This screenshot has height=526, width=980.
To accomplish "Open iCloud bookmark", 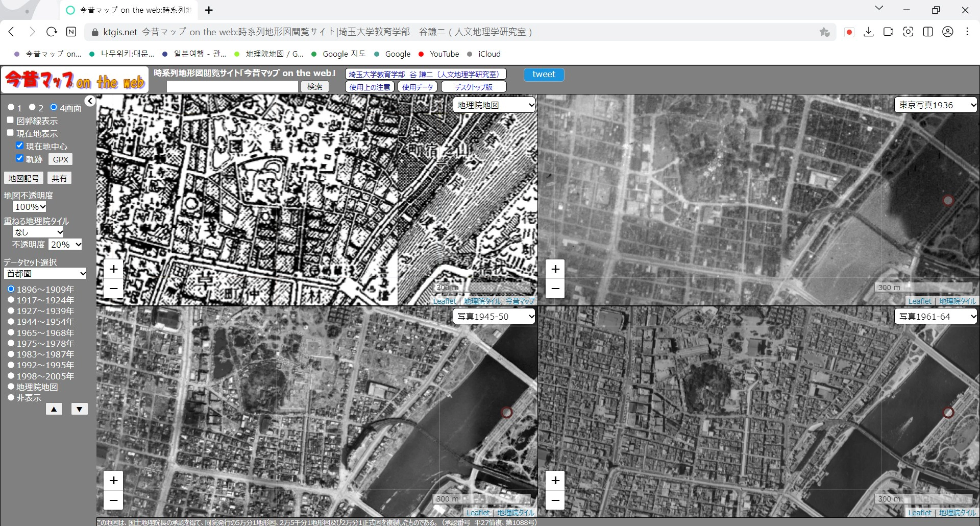I will tap(484, 54).
